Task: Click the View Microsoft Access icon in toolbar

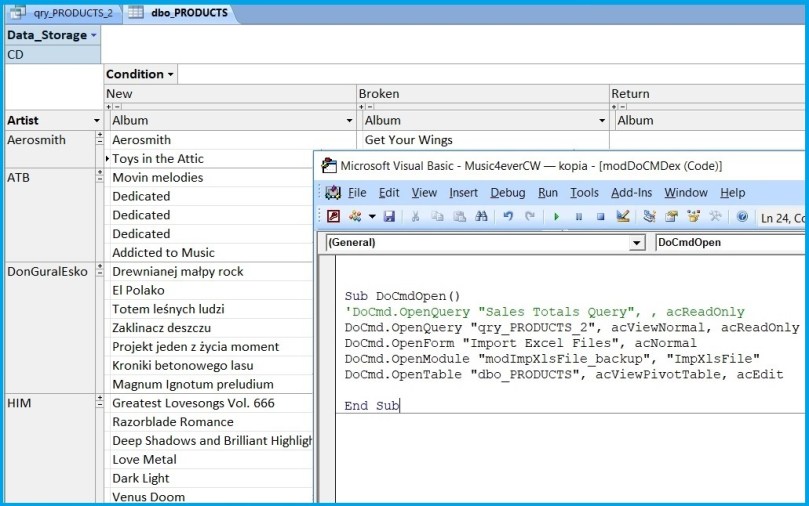Action: coord(333,216)
